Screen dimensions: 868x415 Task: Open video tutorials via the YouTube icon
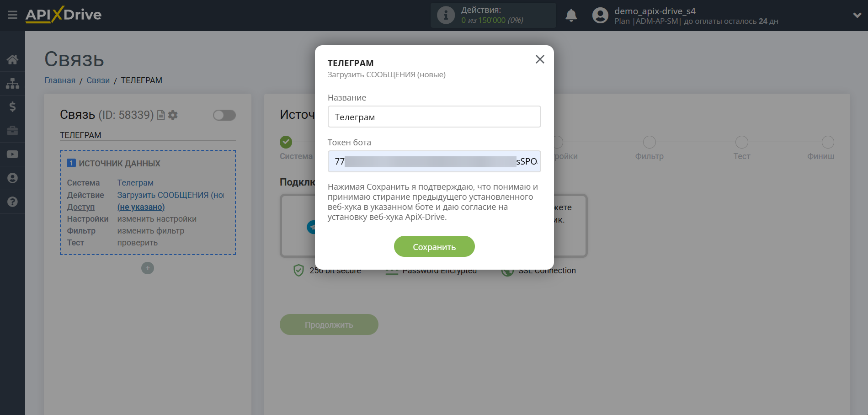tap(12, 154)
